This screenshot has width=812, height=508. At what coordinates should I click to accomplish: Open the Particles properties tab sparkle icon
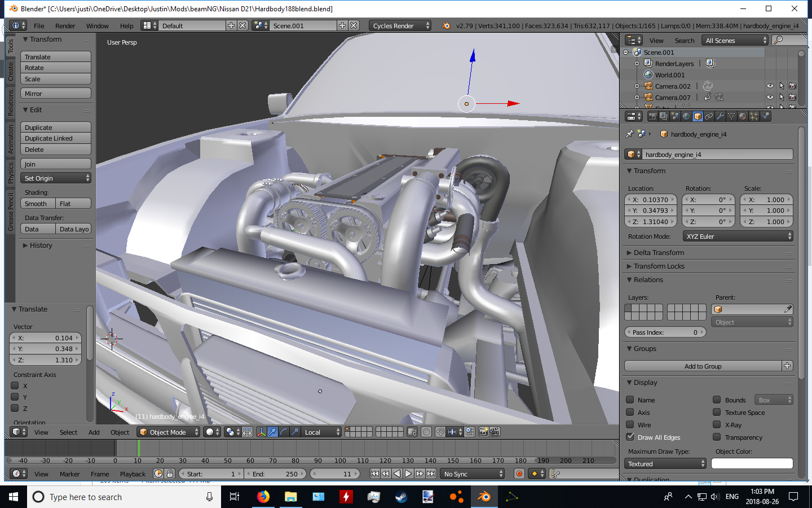[754, 116]
